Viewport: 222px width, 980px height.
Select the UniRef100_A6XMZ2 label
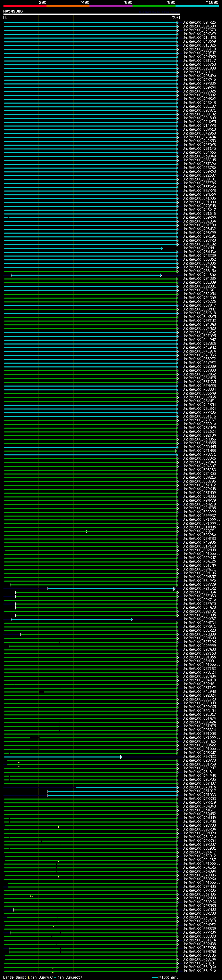pyautogui.click(x=199, y=757)
